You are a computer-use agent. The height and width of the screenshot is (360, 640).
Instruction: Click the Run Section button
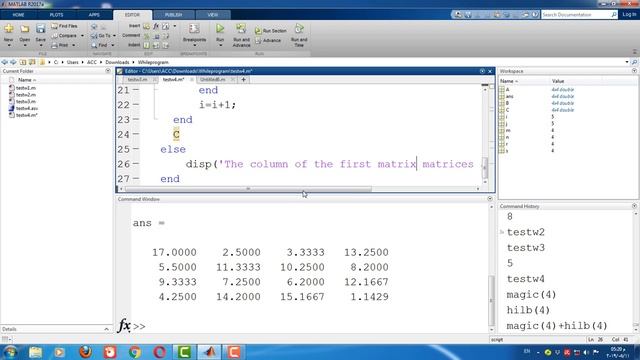[271, 31]
